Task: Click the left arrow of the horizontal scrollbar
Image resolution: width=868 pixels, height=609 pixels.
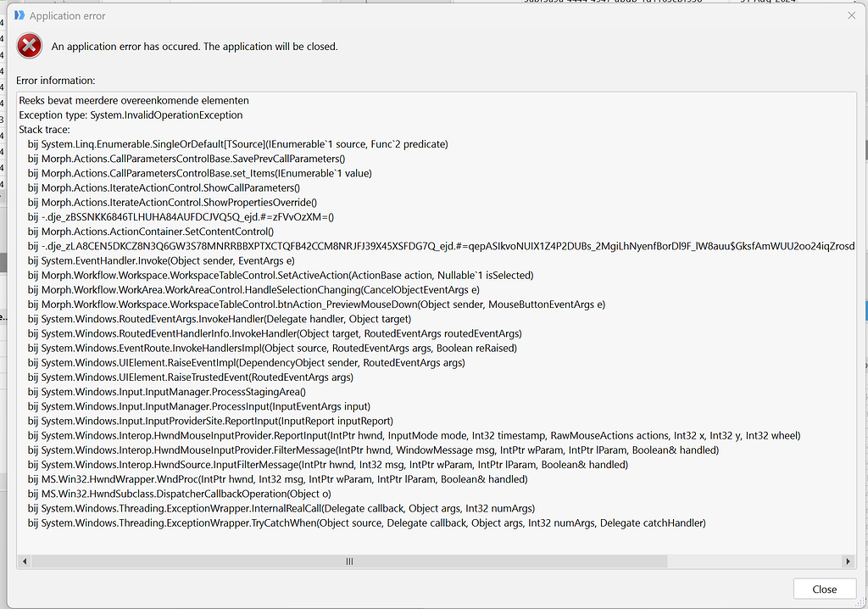Action: click(24, 561)
